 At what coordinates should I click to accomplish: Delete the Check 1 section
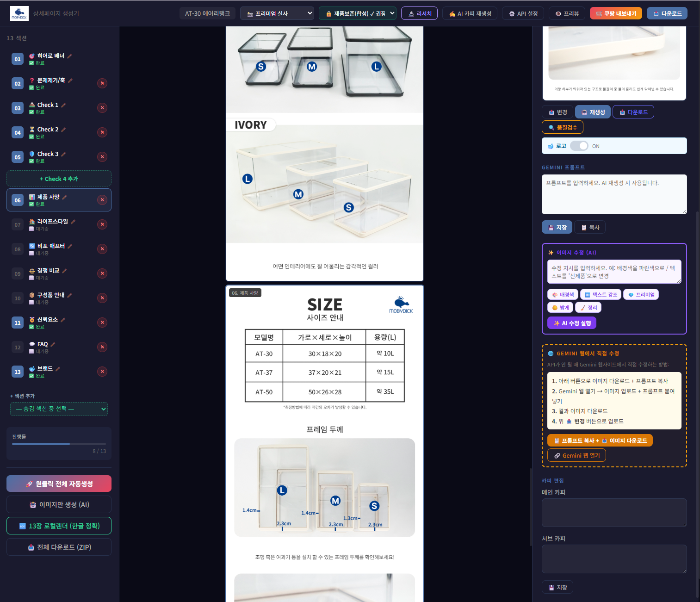coord(102,108)
